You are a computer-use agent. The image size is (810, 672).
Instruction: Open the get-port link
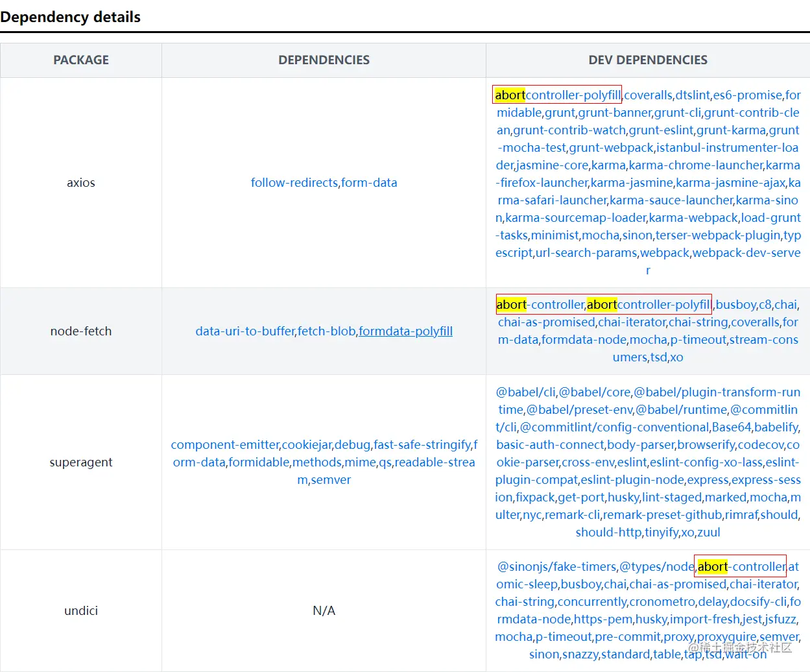pos(581,497)
